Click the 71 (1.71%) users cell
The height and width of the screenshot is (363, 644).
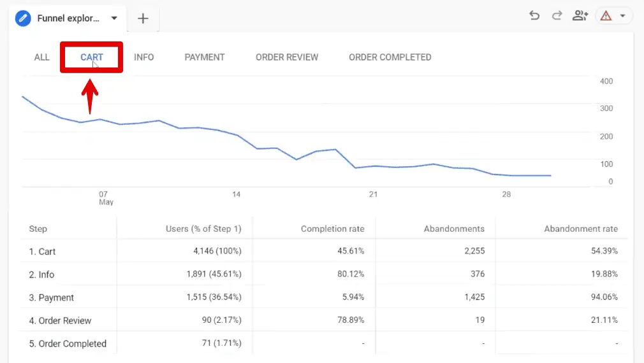pyautogui.click(x=221, y=343)
